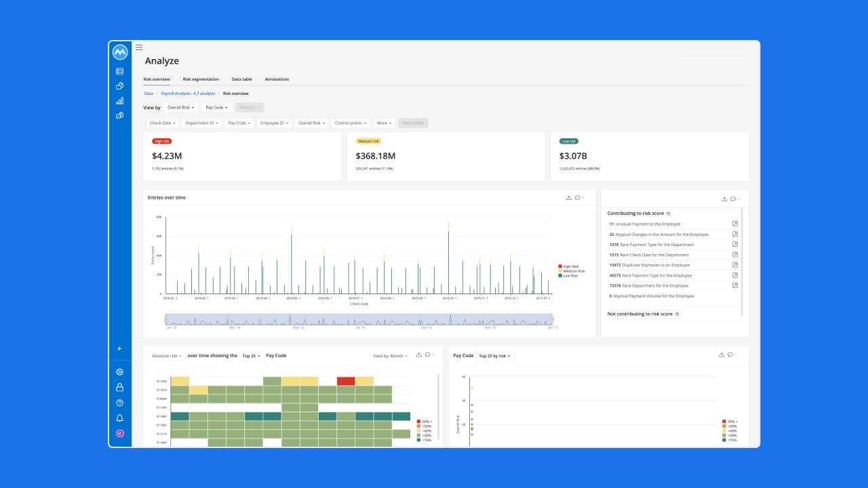Open the View by: Month dropdown
Screen dimensions: 868x488
pos(390,355)
